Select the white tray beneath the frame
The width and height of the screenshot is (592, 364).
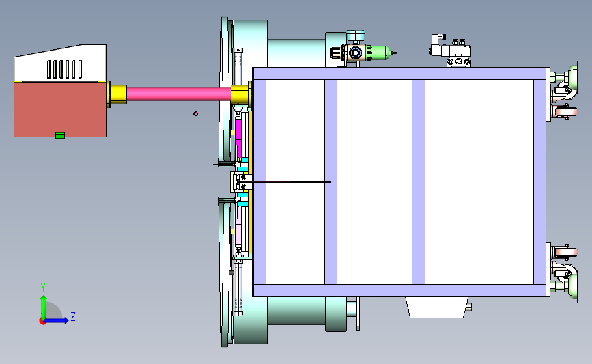(x=437, y=307)
